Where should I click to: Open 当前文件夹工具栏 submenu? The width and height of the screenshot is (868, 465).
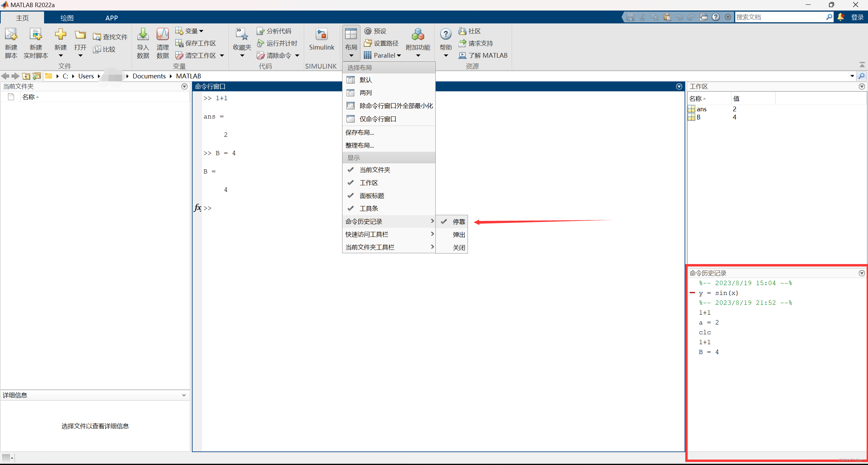[x=389, y=247]
